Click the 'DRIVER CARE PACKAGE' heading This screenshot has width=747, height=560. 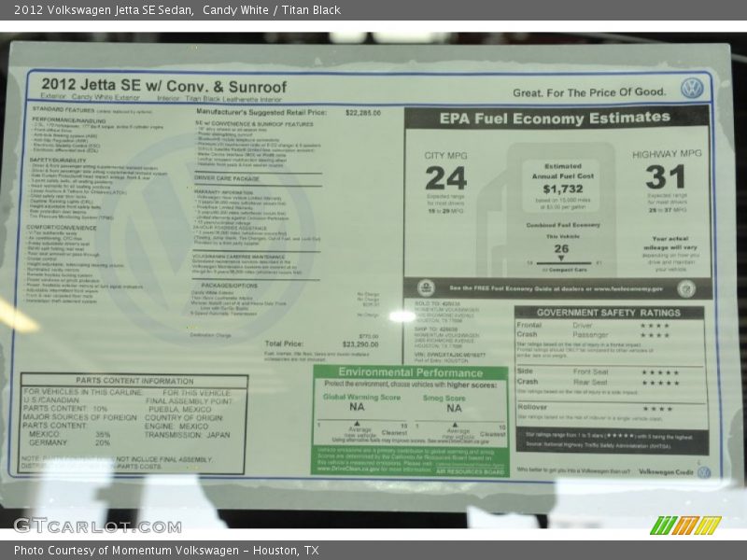coord(227,178)
